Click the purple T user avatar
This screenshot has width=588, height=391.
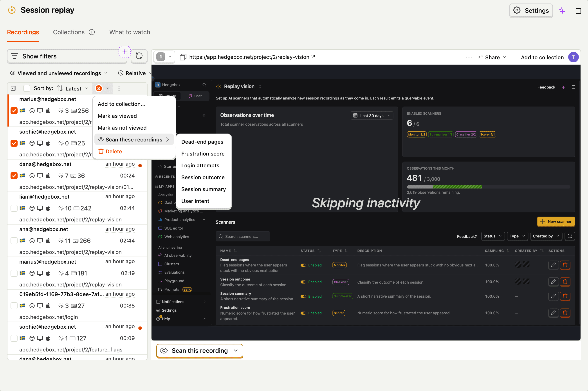(573, 57)
